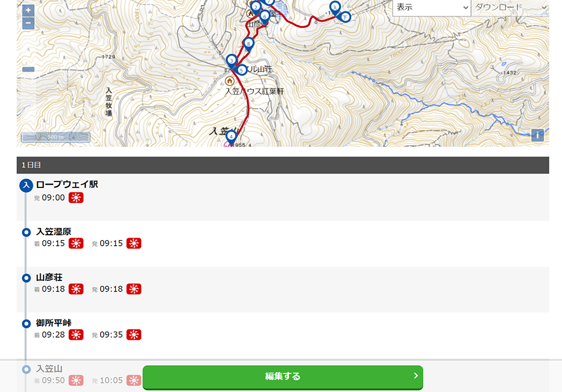Click the 1日目 day header bar

[x=283, y=165]
